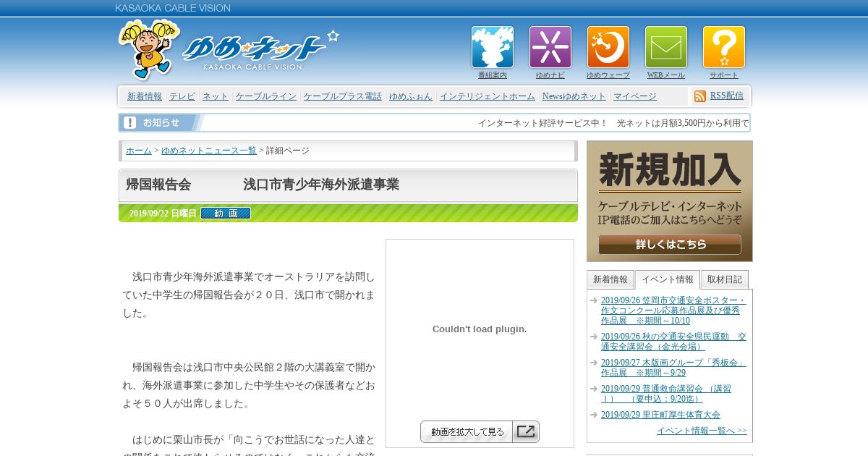Click the expand-video arrow icon
The image size is (868, 456).
coord(526,432)
